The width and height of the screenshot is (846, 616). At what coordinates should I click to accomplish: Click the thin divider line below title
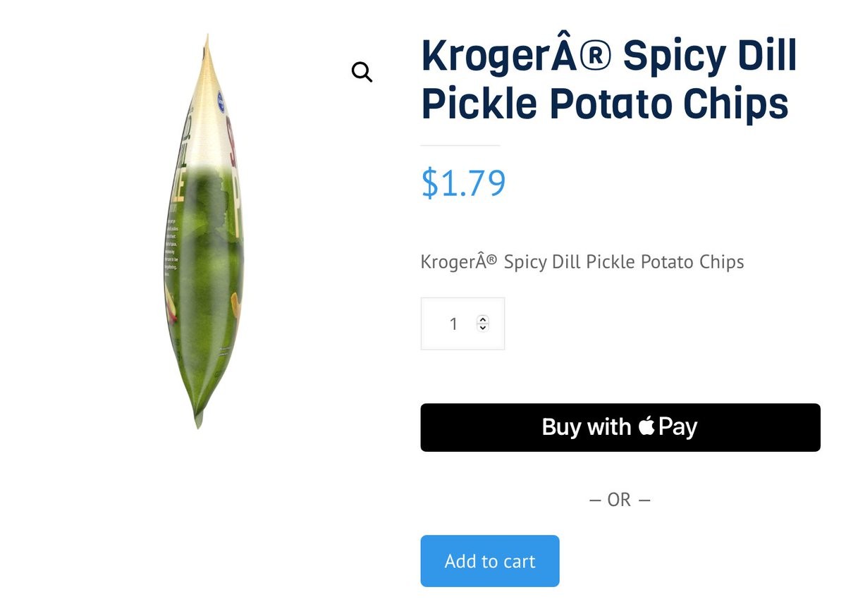point(460,145)
